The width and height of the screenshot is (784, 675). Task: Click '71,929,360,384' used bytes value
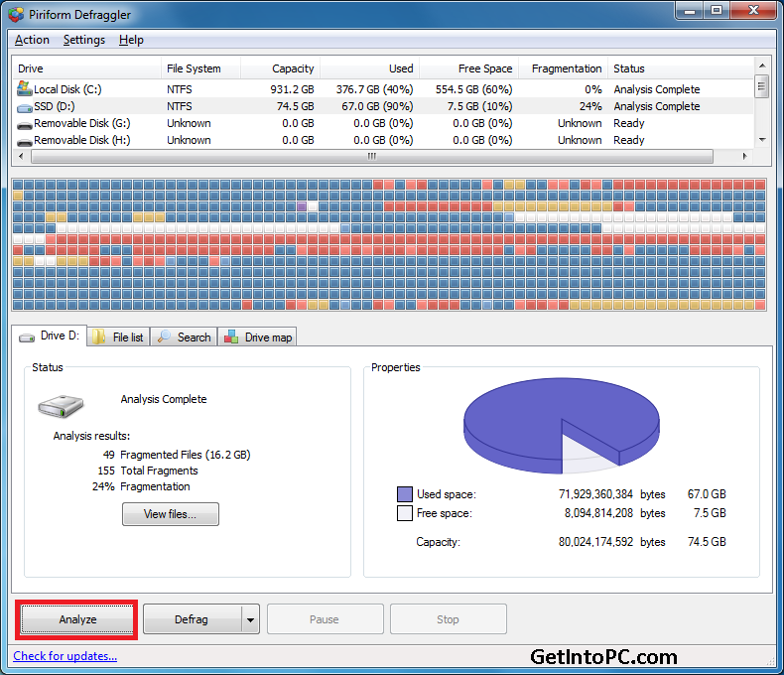point(595,494)
